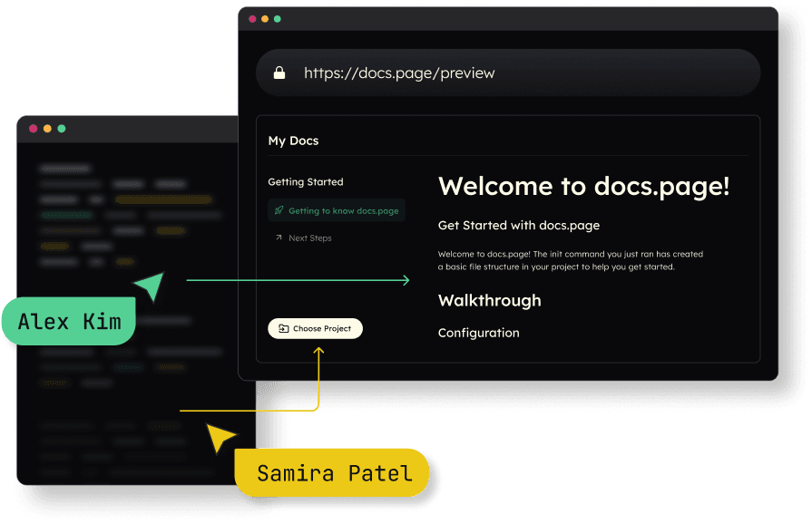Viewport: 812px width, 524px height.
Task: Click the folder icon inside the Choose Project button
Action: pyautogui.click(x=284, y=329)
